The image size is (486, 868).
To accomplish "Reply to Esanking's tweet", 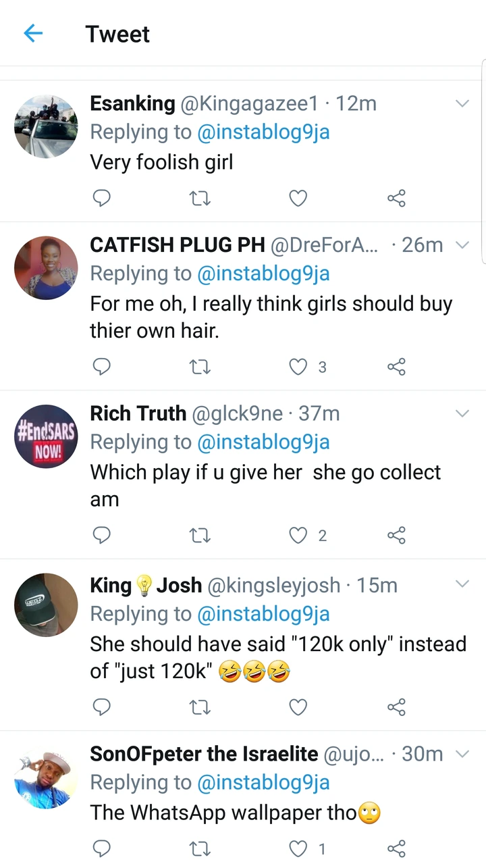I will click(x=101, y=198).
